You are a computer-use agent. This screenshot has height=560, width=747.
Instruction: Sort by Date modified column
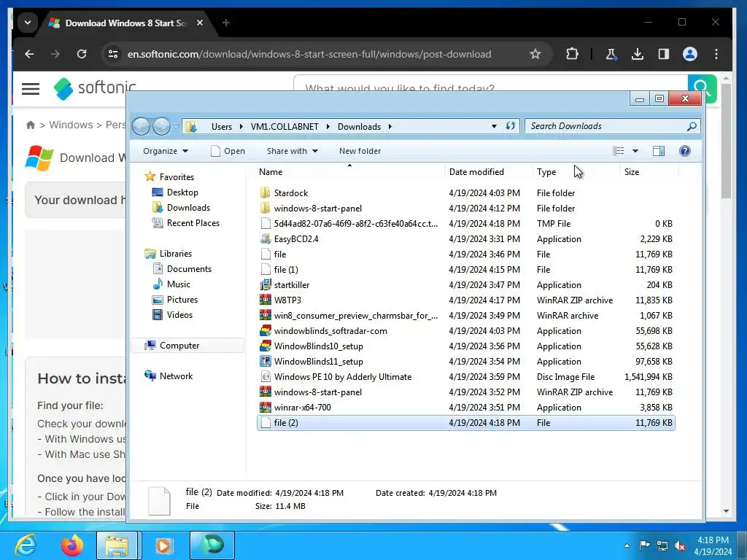click(489, 172)
